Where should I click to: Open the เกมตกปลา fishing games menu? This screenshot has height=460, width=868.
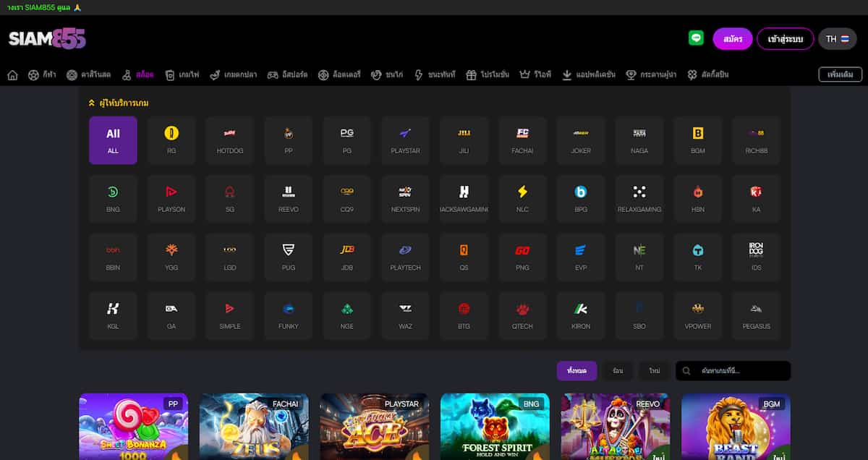click(234, 74)
